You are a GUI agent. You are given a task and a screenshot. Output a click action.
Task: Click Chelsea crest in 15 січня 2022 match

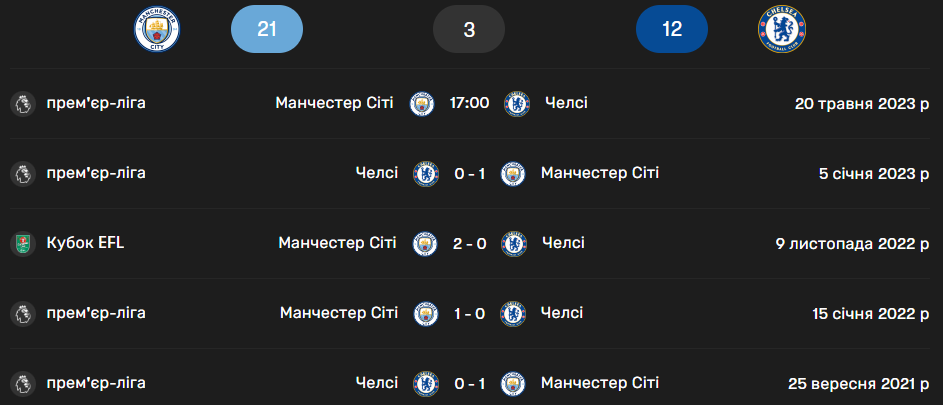click(513, 313)
